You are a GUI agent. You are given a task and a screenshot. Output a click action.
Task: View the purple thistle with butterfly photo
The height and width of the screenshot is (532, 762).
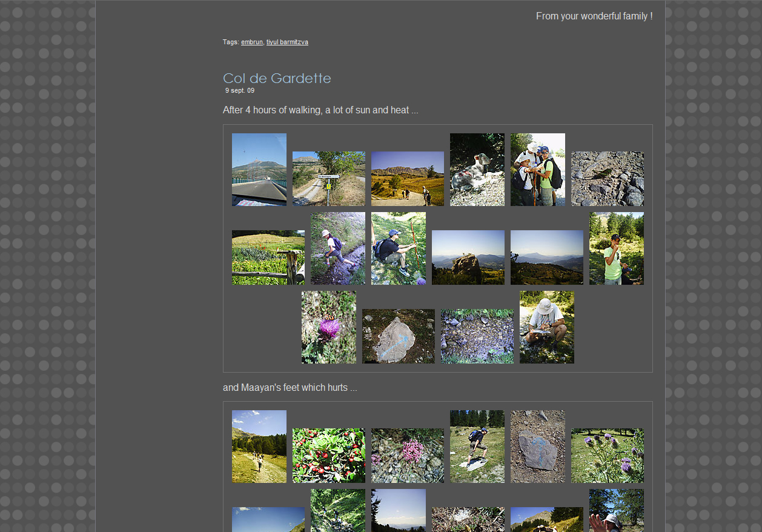[x=329, y=327]
